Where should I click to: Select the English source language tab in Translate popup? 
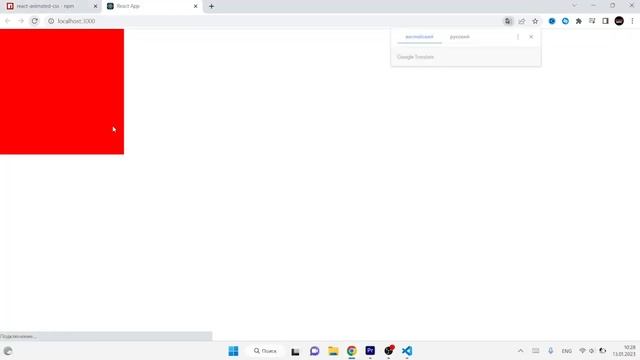pos(419,37)
